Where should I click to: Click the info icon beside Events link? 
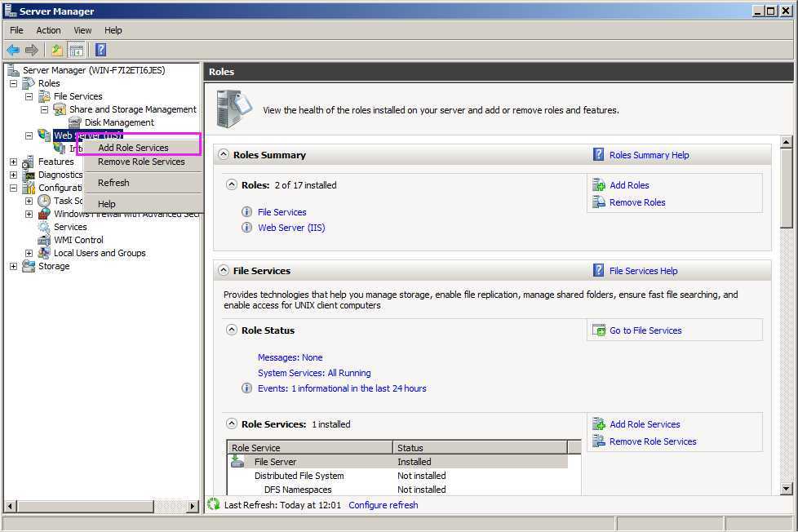click(246, 388)
